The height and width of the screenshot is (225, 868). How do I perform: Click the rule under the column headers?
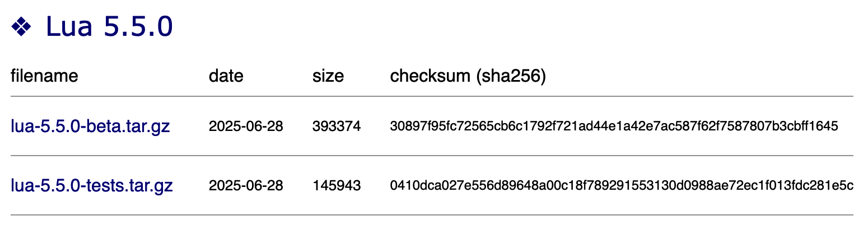(432, 96)
